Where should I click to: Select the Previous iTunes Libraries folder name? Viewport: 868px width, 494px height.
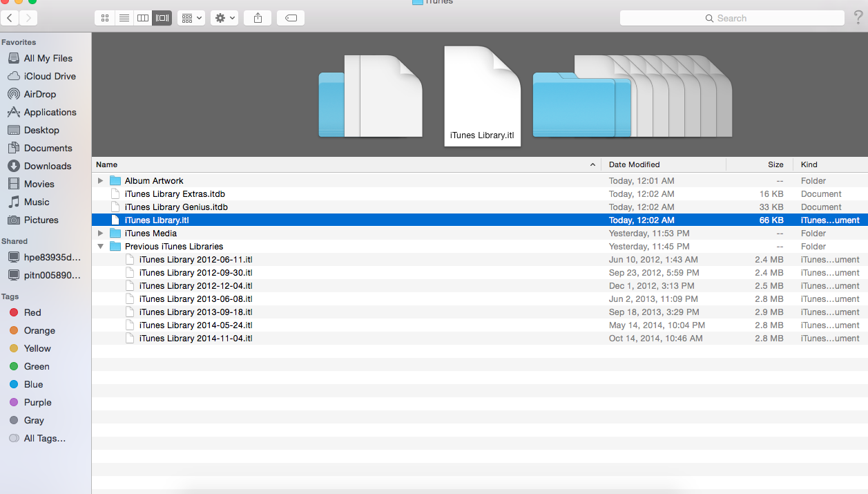pyautogui.click(x=174, y=246)
